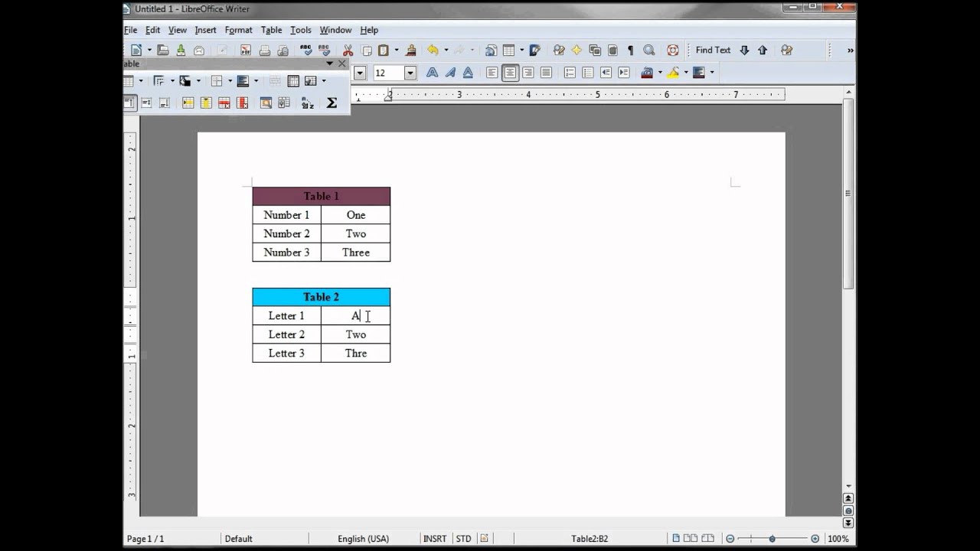Click English (USA) language in status bar
This screenshot has height=551, width=980.
coord(363,539)
